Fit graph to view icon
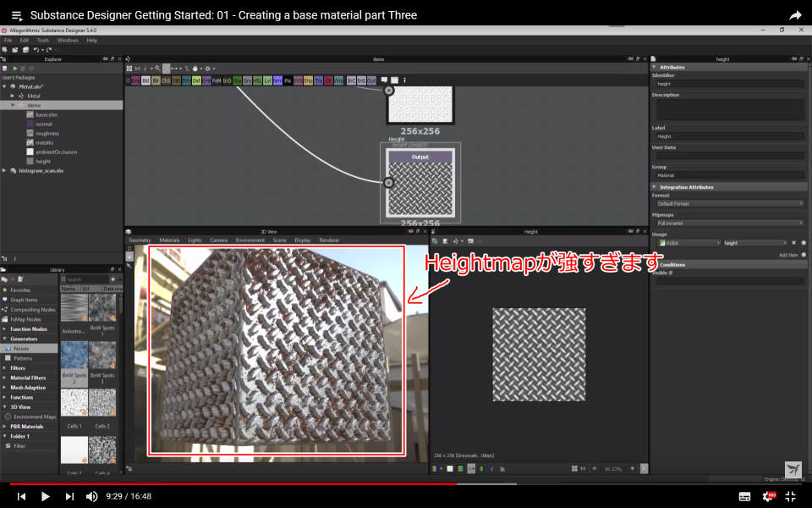Image resolution: width=812 pixels, height=508 pixels. point(129,69)
